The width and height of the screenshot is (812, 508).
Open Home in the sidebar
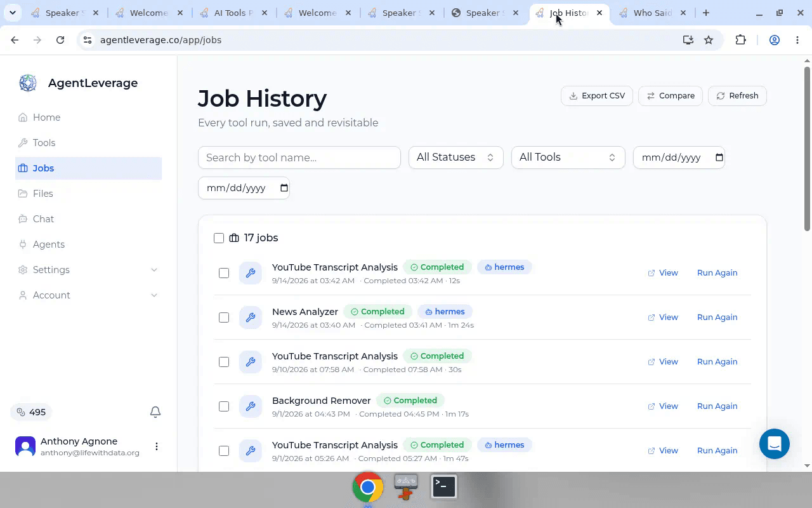pyautogui.click(x=89, y=117)
